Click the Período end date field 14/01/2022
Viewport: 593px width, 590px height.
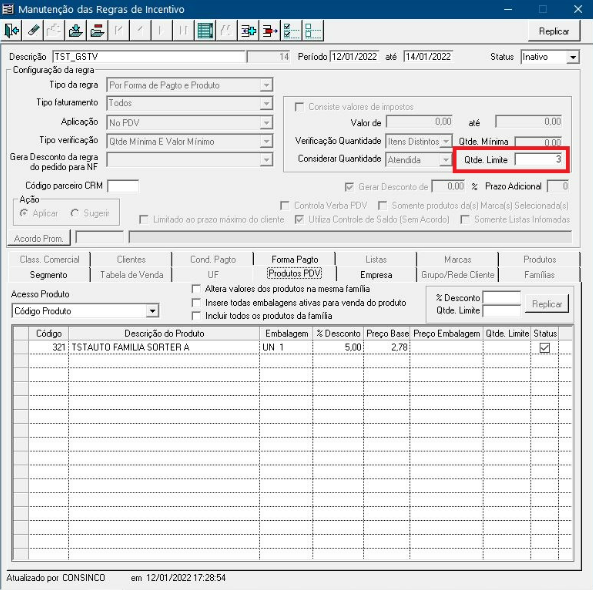[428, 57]
